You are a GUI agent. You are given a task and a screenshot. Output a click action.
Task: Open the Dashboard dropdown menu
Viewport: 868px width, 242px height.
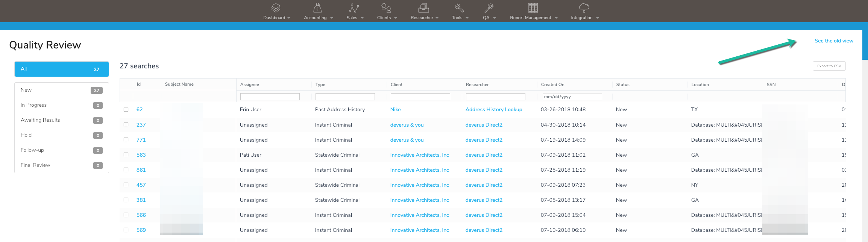(x=277, y=18)
